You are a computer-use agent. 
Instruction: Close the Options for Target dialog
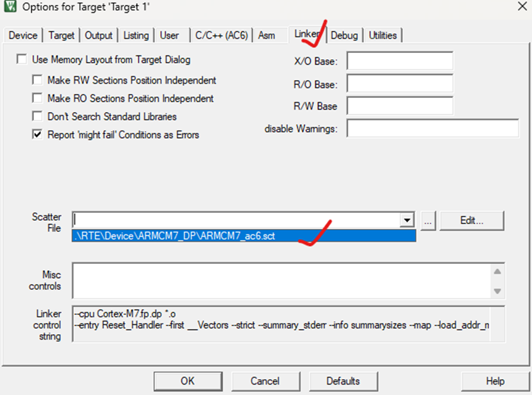pyautogui.click(x=522, y=6)
